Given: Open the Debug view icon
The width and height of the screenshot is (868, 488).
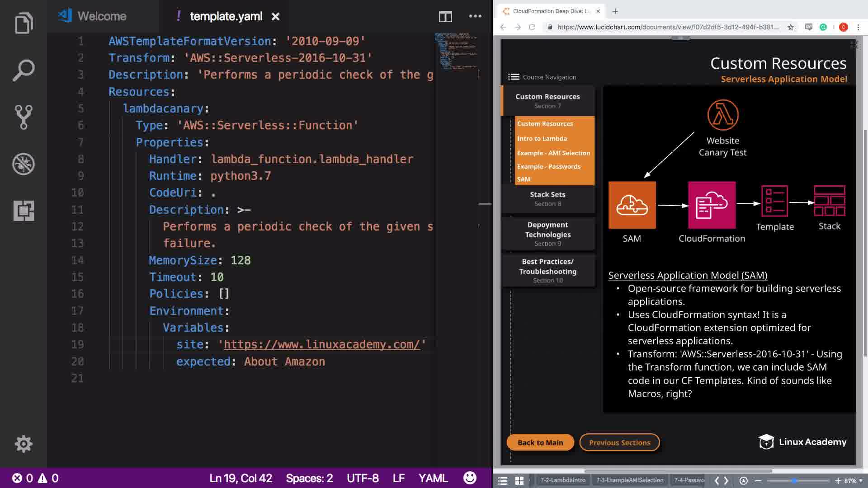Looking at the screenshot, I should tap(24, 164).
